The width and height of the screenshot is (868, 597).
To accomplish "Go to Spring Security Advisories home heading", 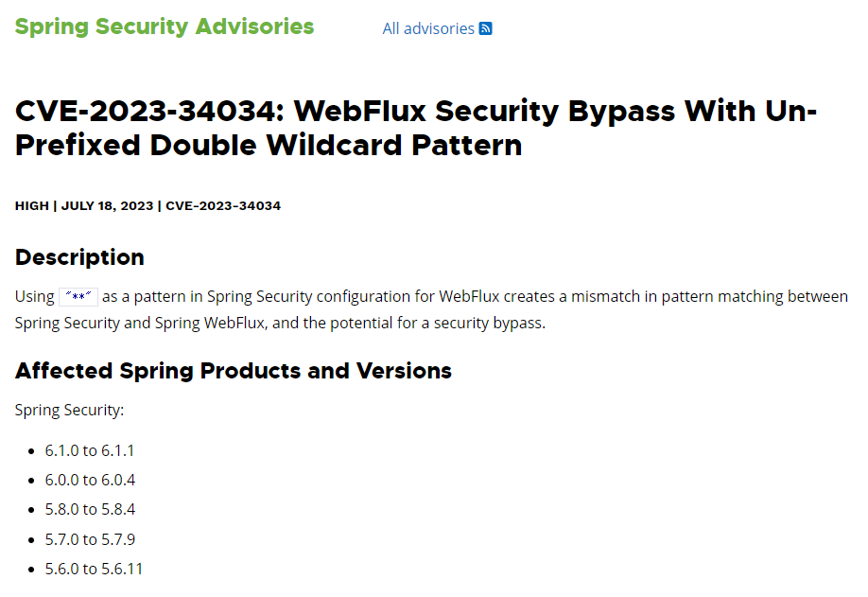I will click(x=165, y=26).
